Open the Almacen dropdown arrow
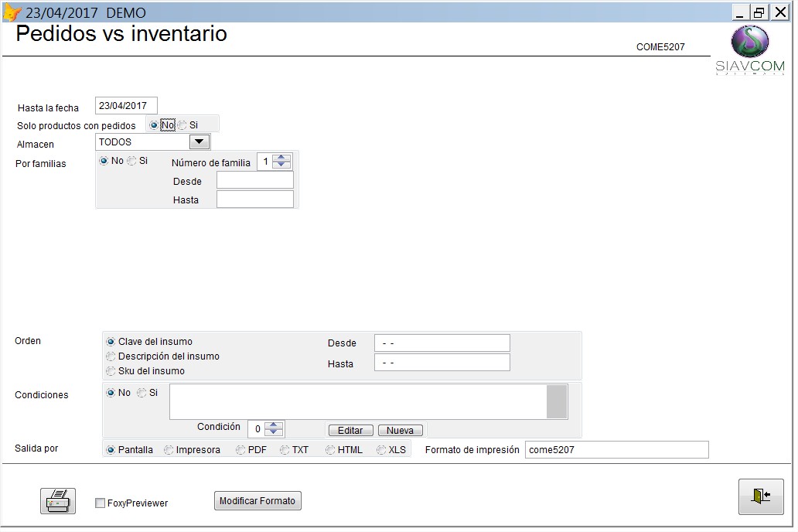The height and width of the screenshot is (532, 798). pos(199,142)
